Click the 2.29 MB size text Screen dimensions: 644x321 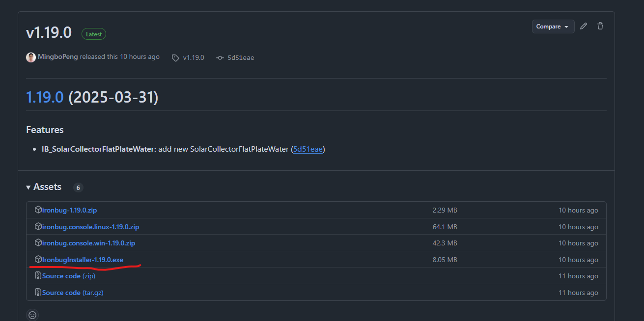tap(445, 210)
